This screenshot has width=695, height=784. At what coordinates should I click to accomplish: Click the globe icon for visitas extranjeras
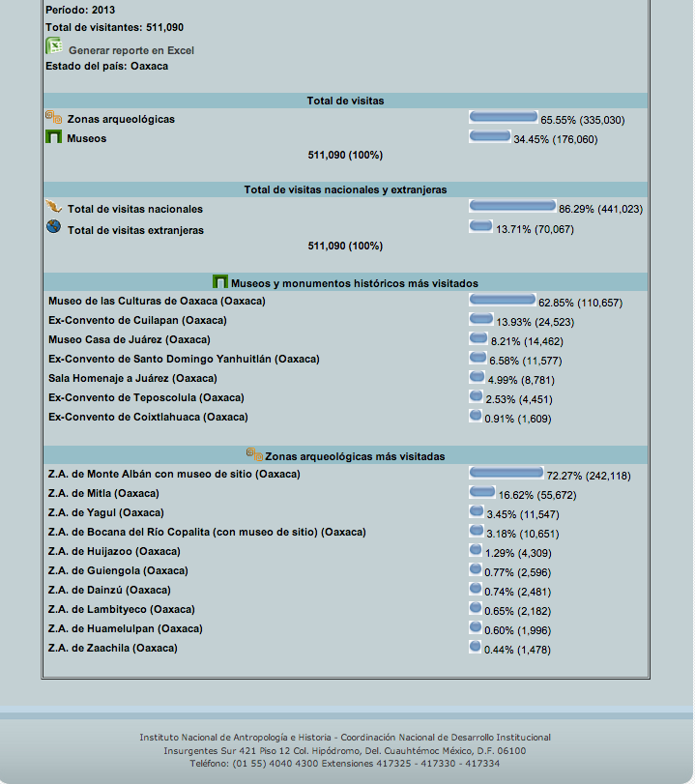(x=54, y=228)
